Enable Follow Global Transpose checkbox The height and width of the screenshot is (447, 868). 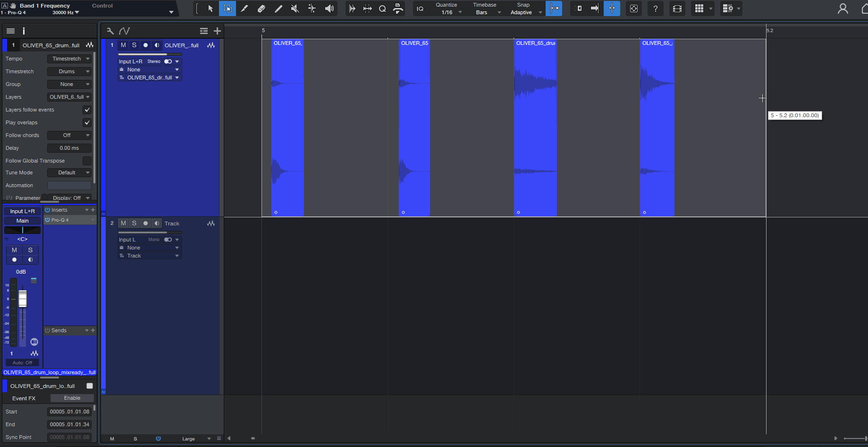(x=87, y=161)
